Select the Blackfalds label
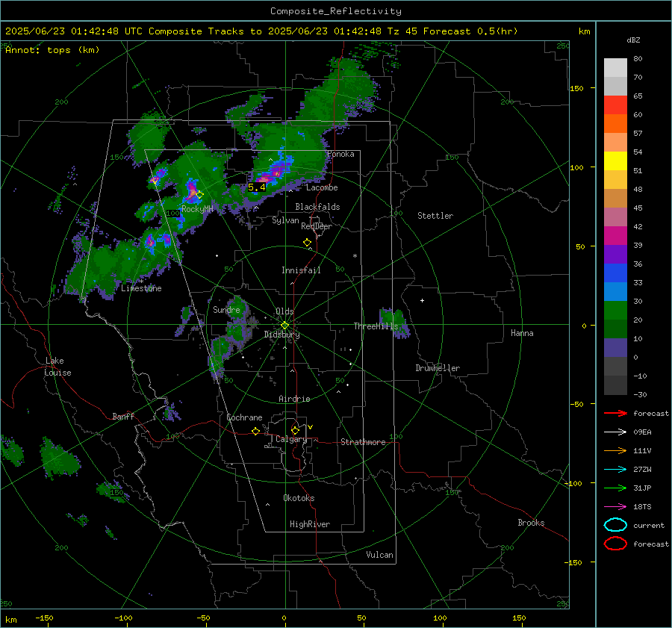This screenshot has width=672, height=628. (317, 207)
